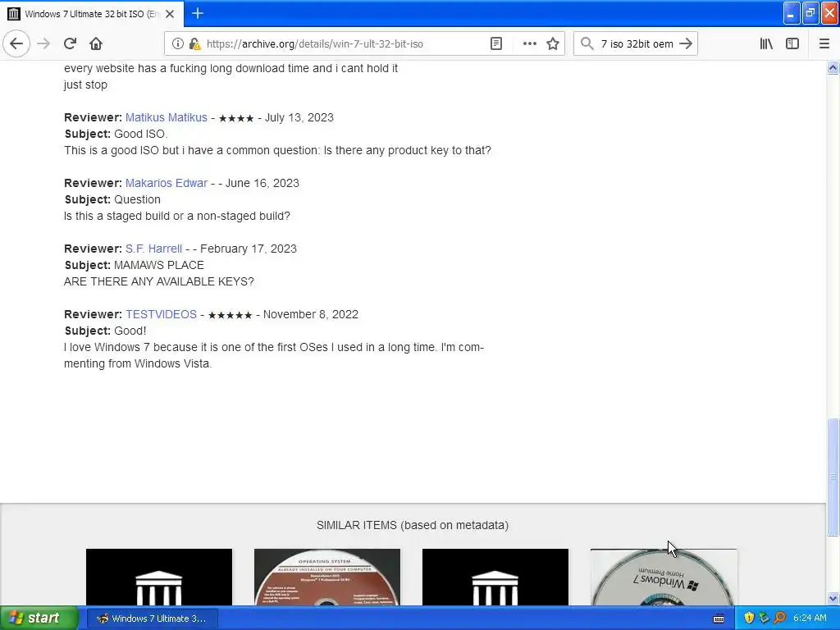The image size is (840, 630).
Task: Open reviewer Matikus Matikus profile
Action: pos(166,117)
